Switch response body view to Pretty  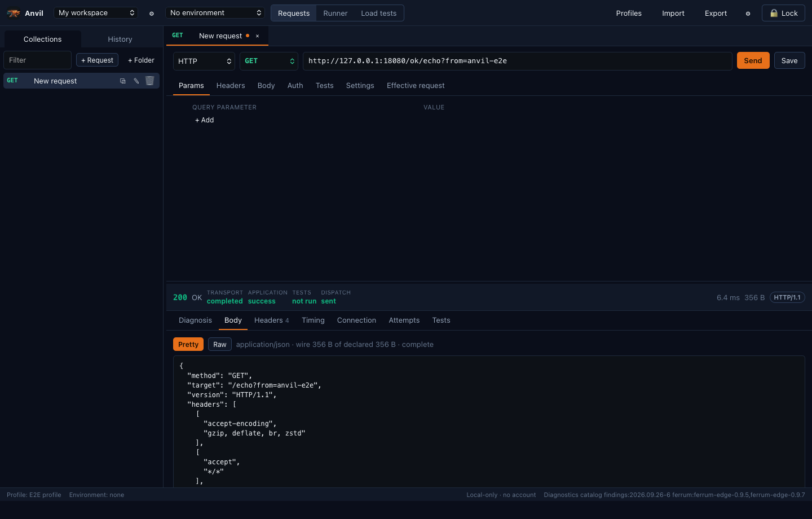188,344
